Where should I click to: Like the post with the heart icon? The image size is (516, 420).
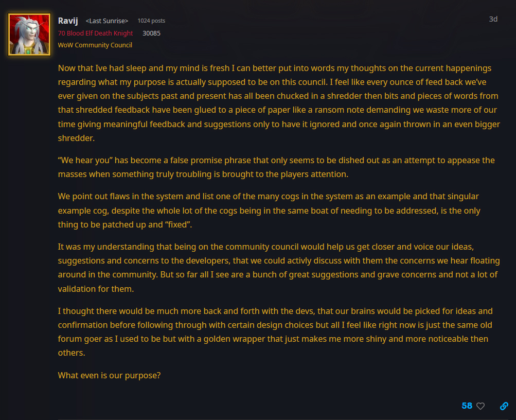point(481,406)
